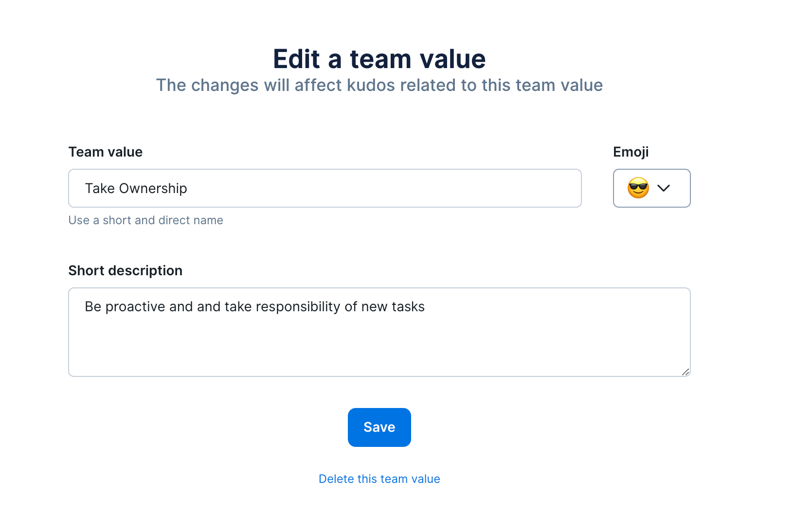The width and height of the screenshot is (794, 532).
Task: Click the "Short description" label
Action: 126,271
